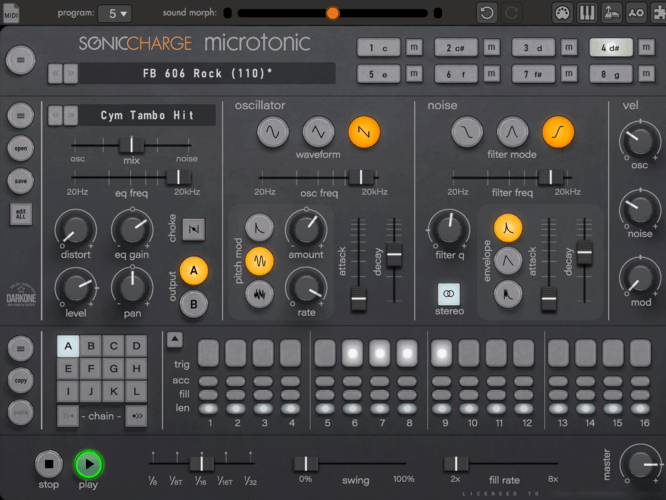
Task: Select pattern B
Action: (x=91, y=346)
